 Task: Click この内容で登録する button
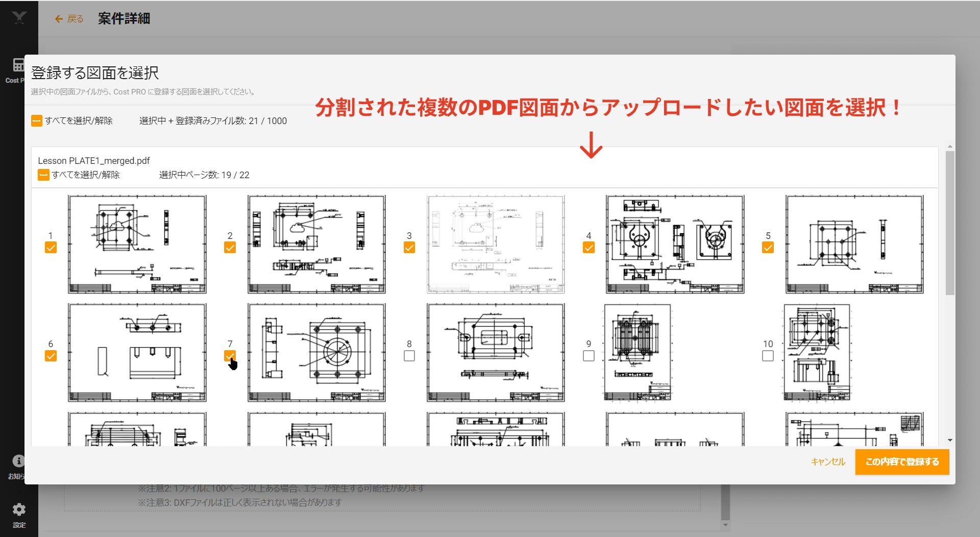pyautogui.click(x=902, y=461)
